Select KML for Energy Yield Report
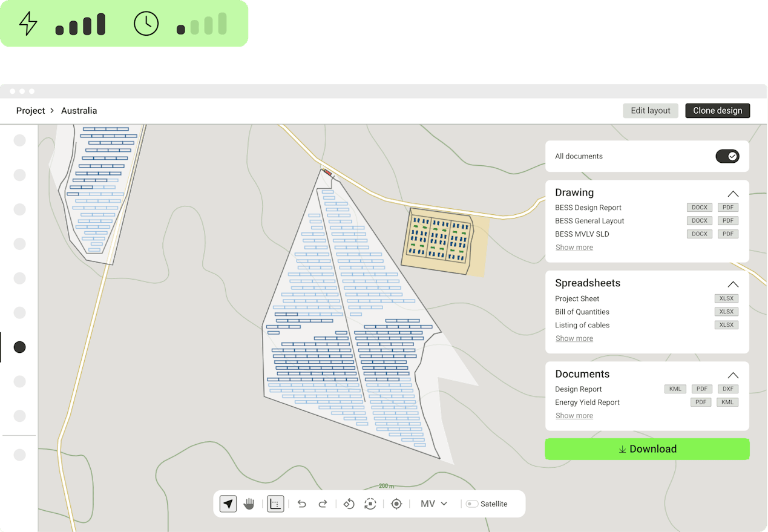Viewport: 768px width, 532px height. pyautogui.click(x=728, y=402)
